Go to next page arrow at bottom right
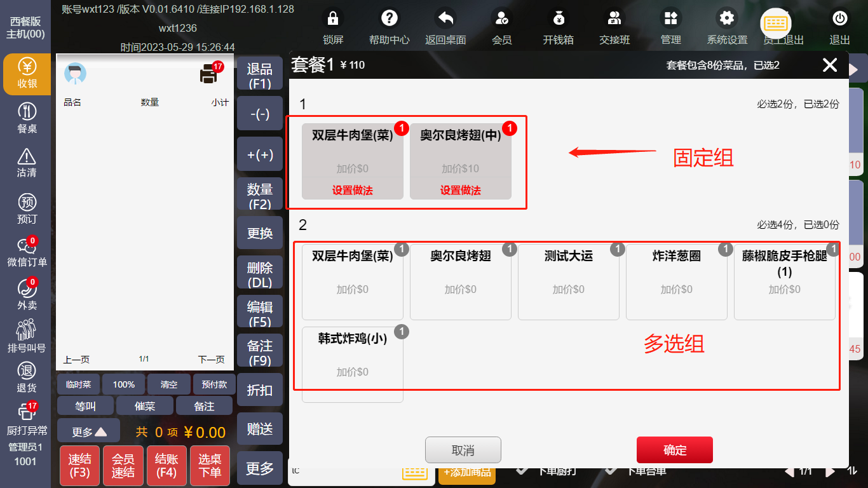The height and width of the screenshot is (488, 868). point(830,471)
